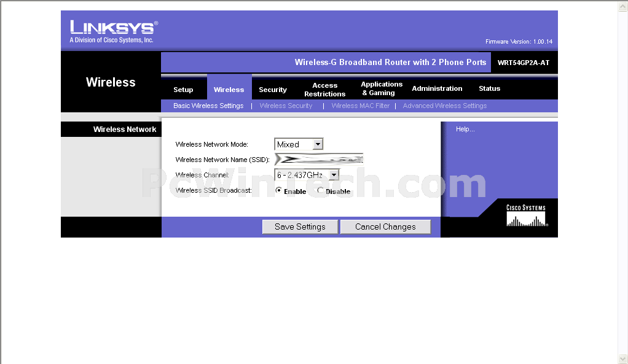The image size is (628, 364).
Task: Open the Status tab
Action: tap(489, 88)
